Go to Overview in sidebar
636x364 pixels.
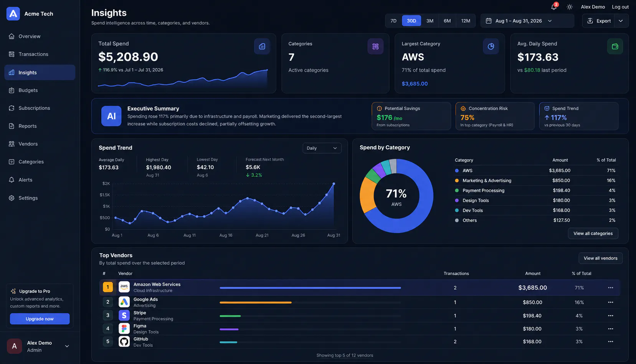(x=40, y=36)
